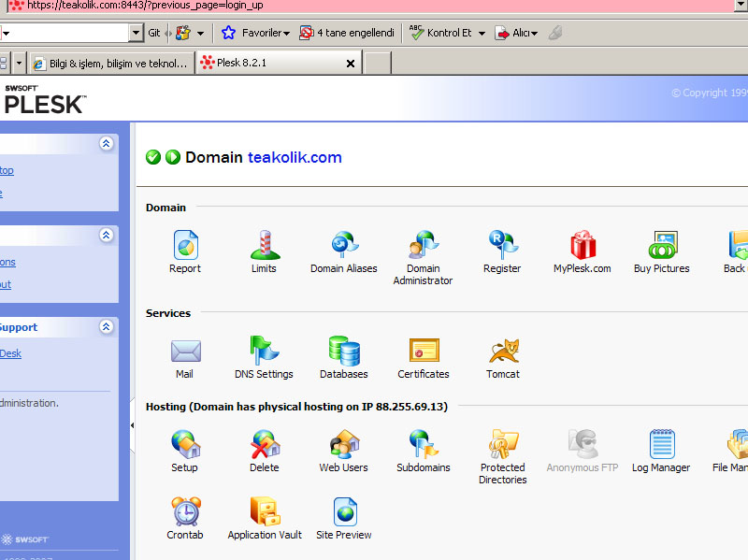
Task: Collapse the first sidebar panel
Action: pyautogui.click(x=106, y=143)
